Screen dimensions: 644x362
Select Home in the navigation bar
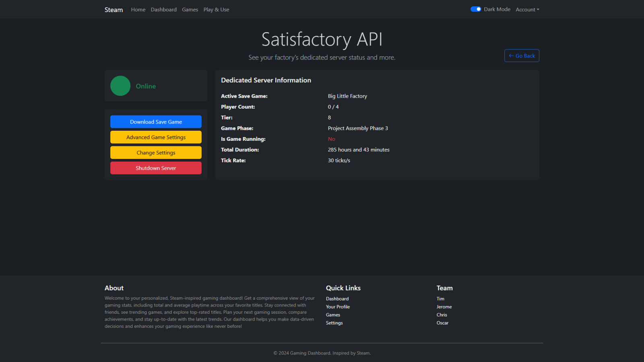click(x=138, y=9)
